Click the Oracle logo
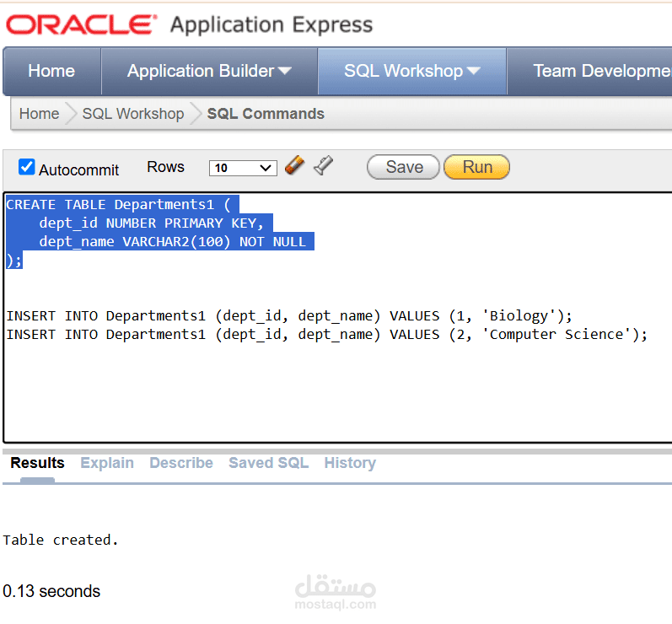 coord(82,24)
